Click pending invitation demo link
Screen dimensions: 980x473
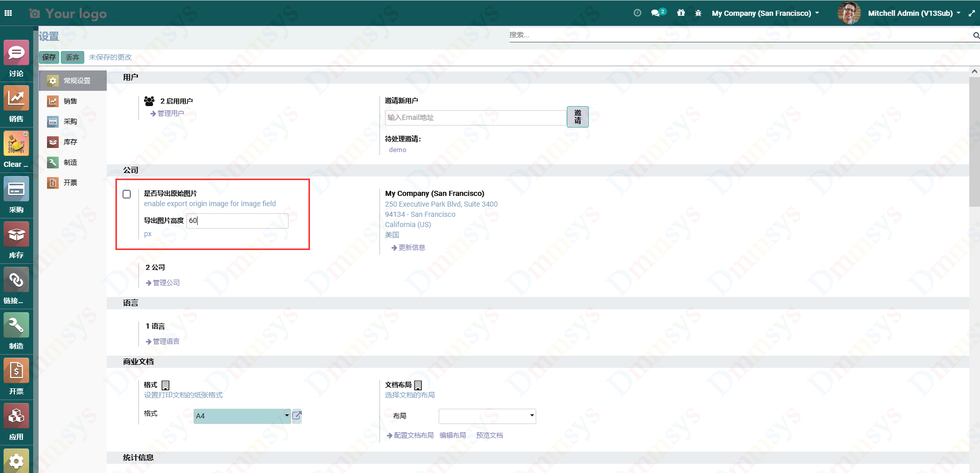[398, 150]
